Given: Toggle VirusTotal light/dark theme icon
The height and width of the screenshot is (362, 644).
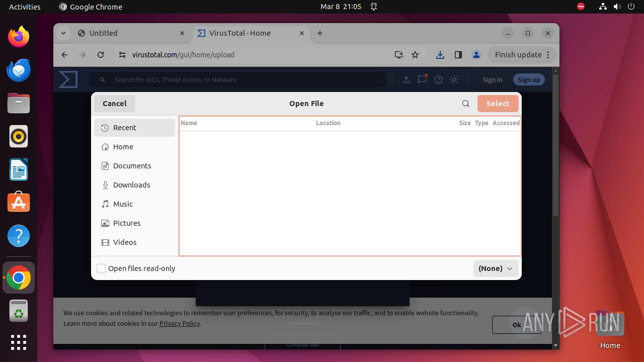Looking at the screenshot, I should coord(454,79).
